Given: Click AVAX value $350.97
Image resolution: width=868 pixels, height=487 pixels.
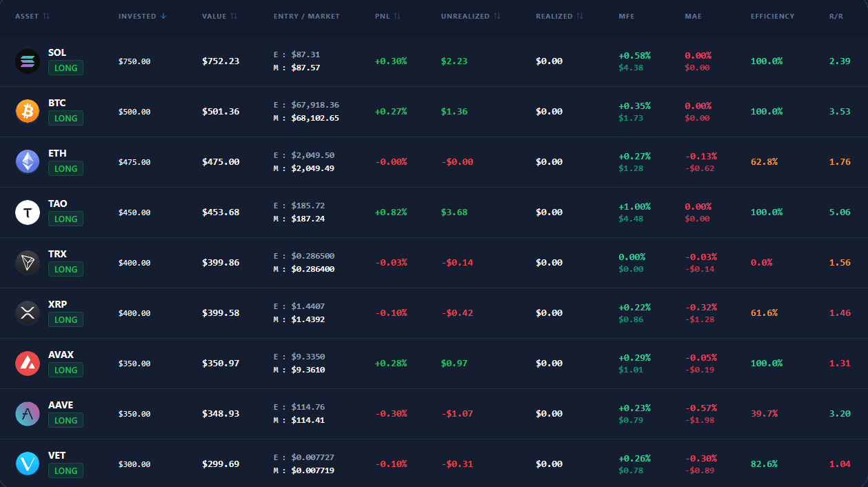Looking at the screenshot, I should (x=221, y=364).
